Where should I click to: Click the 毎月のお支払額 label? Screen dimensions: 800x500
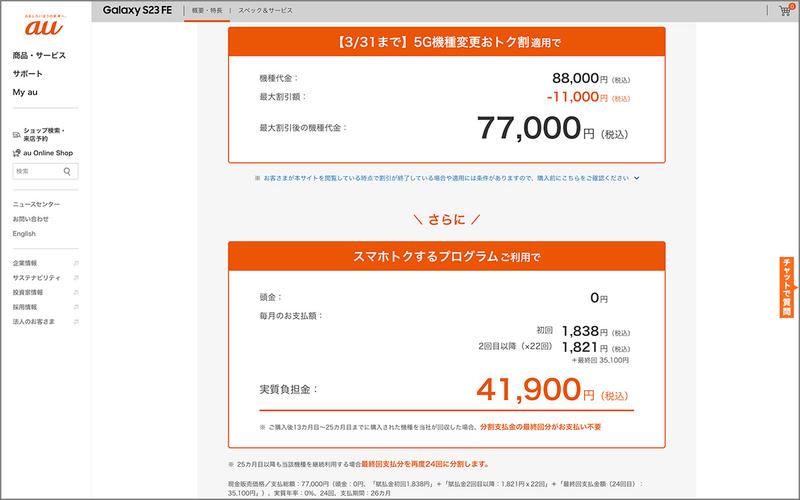pos(291,316)
